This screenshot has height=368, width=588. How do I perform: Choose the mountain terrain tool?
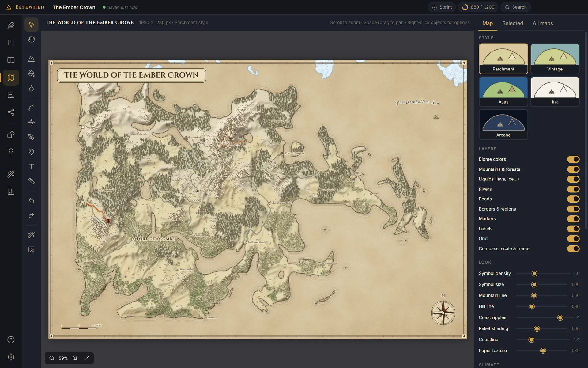click(31, 59)
